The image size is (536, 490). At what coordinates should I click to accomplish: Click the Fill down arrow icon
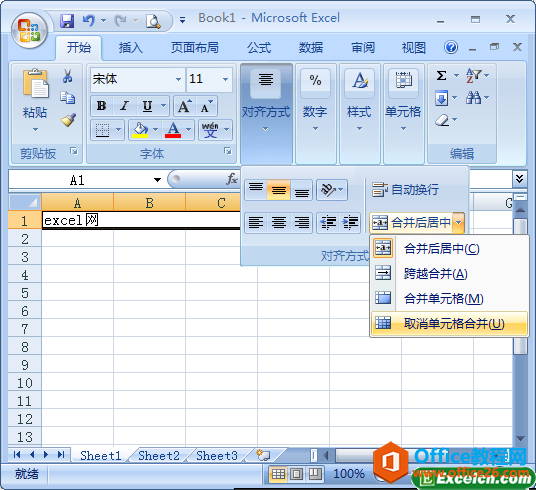pyautogui.click(x=441, y=99)
